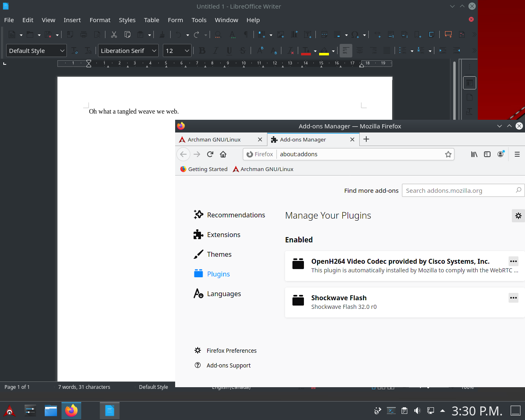Screen dimensions: 525x420
Task: Toggle Align Left paragraph button
Action: pos(346,51)
